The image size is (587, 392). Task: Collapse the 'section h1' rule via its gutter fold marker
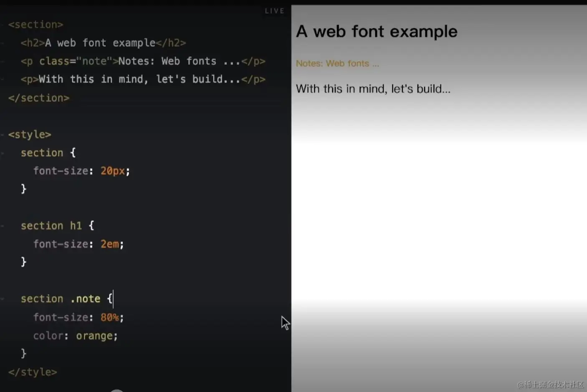3,226
